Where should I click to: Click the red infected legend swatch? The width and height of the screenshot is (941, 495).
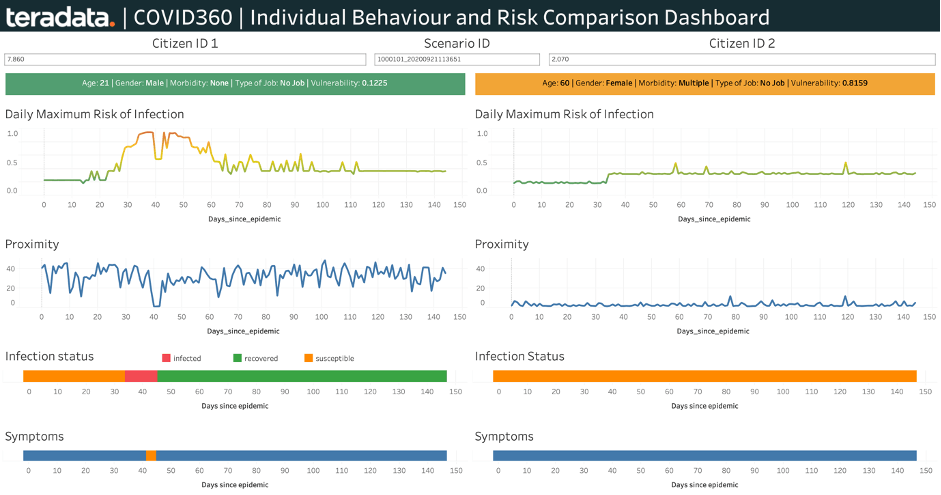click(167, 358)
